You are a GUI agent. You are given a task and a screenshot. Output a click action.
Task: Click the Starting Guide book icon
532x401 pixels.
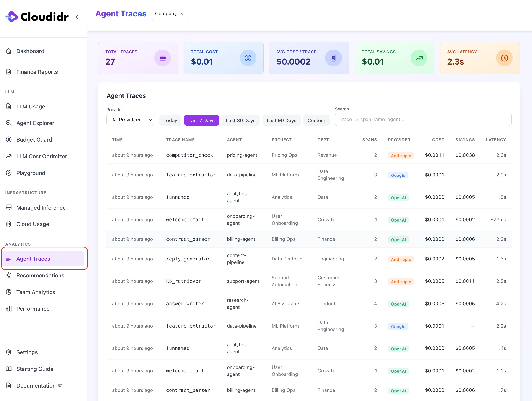point(9,369)
